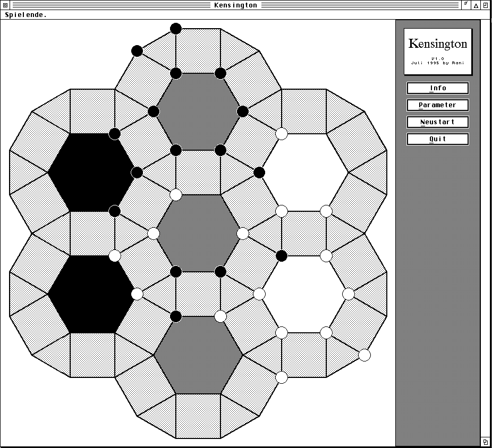Select the topmost black piece on the board

[176, 29]
